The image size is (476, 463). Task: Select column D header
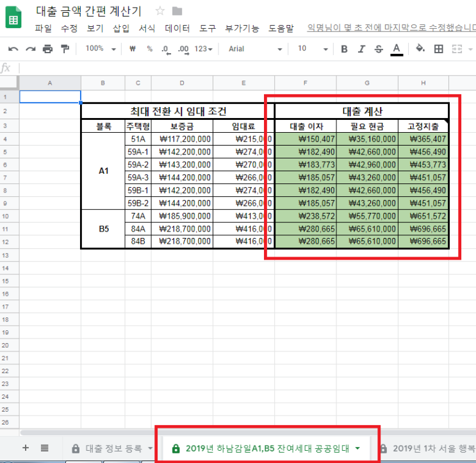[182, 83]
